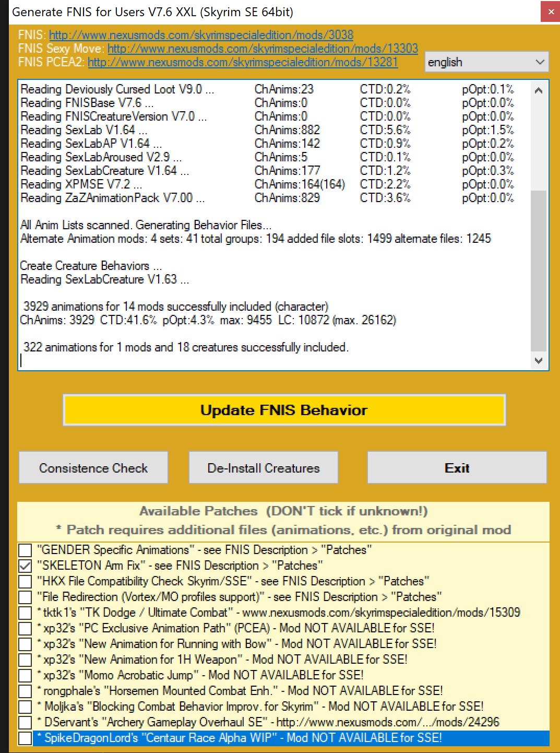Run the Consistence Check

point(93,467)
